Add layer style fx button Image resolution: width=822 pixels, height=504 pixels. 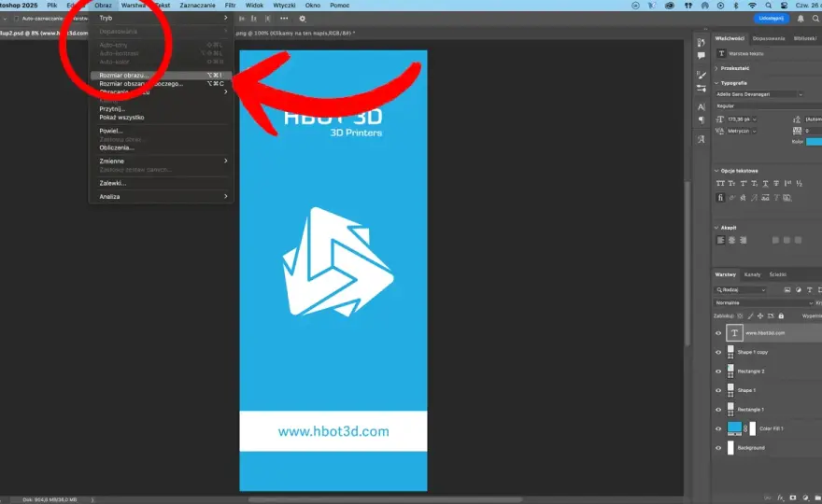[781, 497]
